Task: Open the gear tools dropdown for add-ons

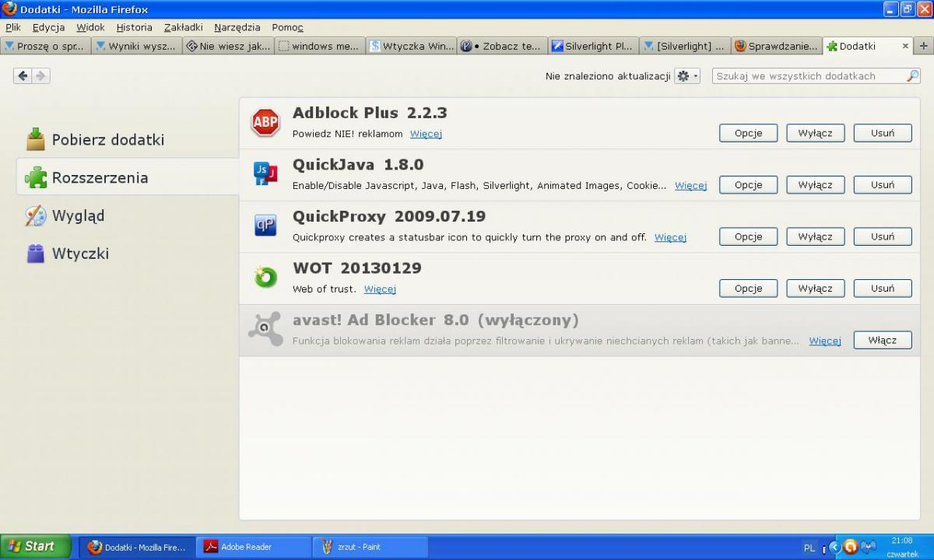Action: point(687,76)
